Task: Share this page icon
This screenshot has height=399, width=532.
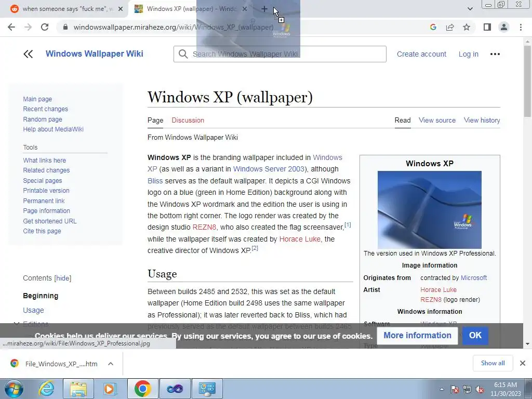Action: (x=450, y=27)
